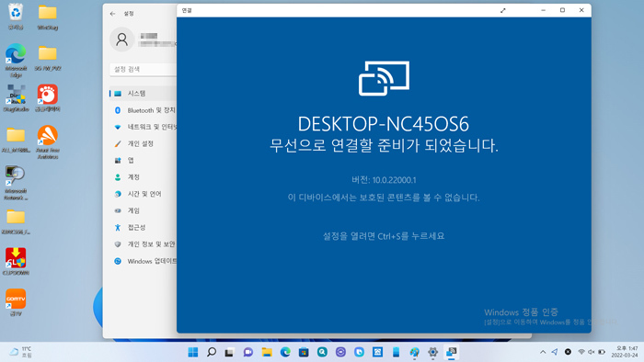Open the Settings gear in the taskbar

click(x=433, y=352)
